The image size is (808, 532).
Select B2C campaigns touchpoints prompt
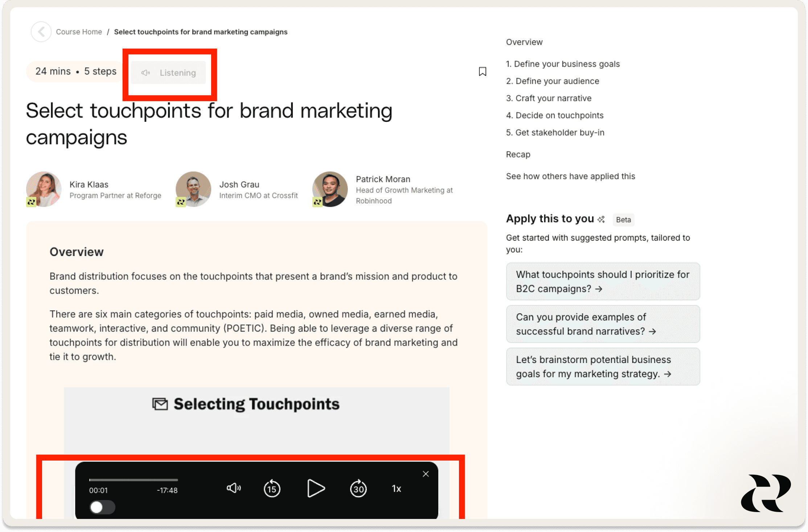pos(603,281)
